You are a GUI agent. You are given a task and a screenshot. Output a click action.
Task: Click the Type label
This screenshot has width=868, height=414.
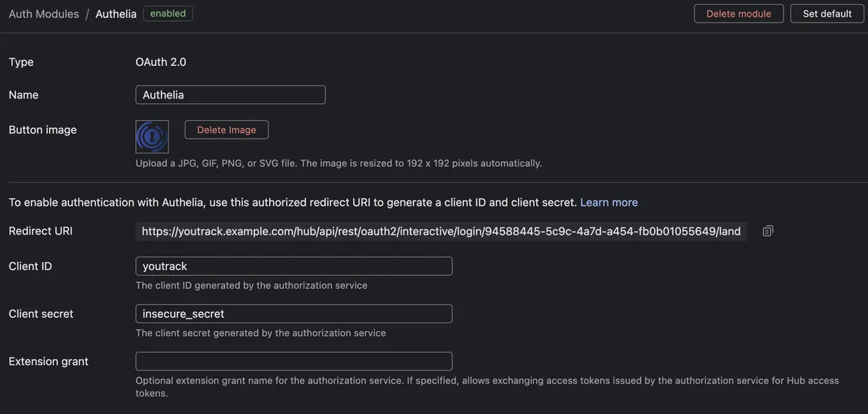pos(21,62)
